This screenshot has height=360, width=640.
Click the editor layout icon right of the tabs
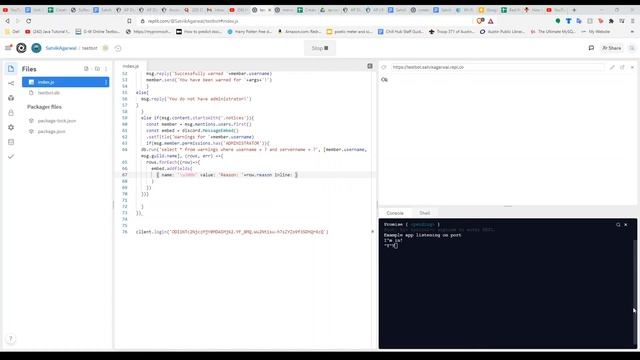370,66
